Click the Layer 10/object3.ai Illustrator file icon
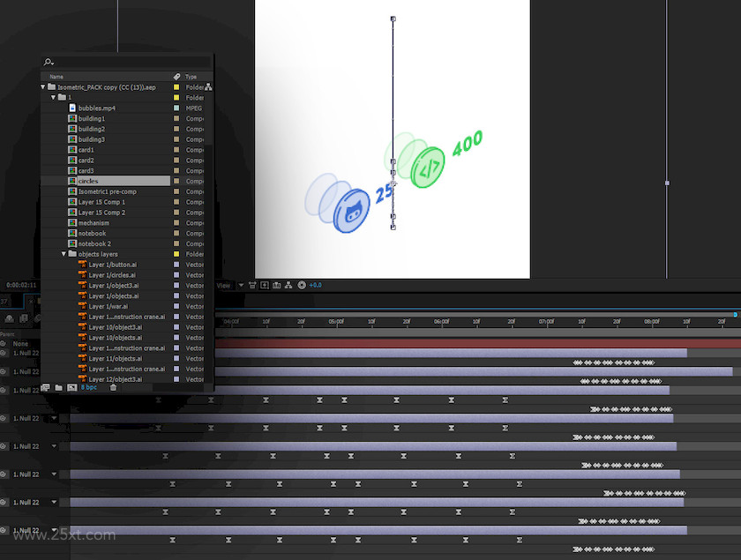Screen dimensions: 741x560 (x=83, y=327)
